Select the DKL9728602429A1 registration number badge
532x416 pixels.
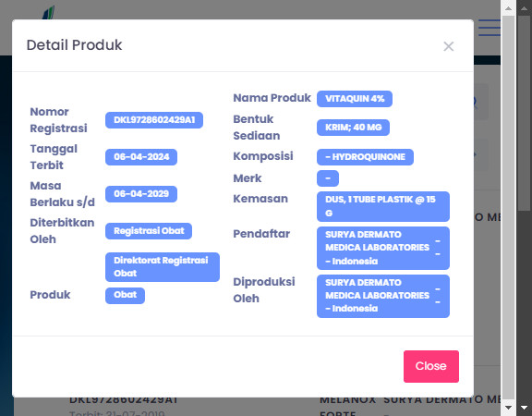pos(154,120)
